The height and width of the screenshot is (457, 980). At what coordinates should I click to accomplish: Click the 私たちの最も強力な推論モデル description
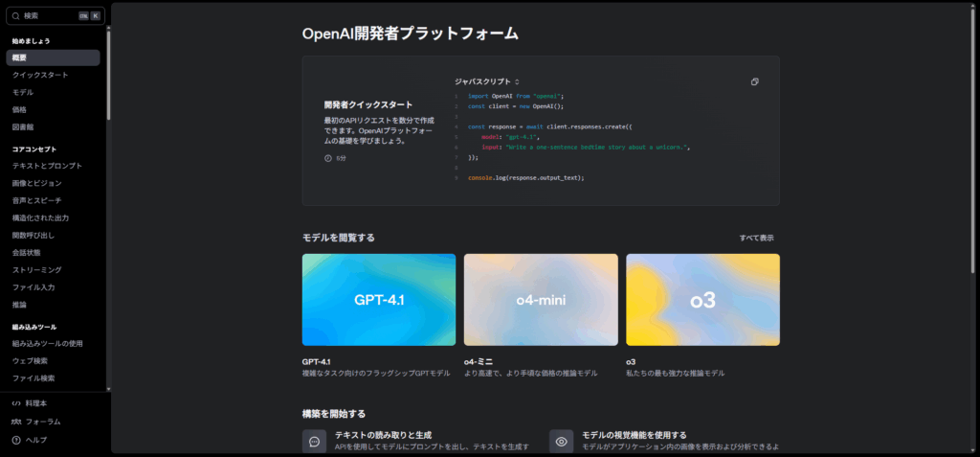pyautogui.click(x=675, y=373)
